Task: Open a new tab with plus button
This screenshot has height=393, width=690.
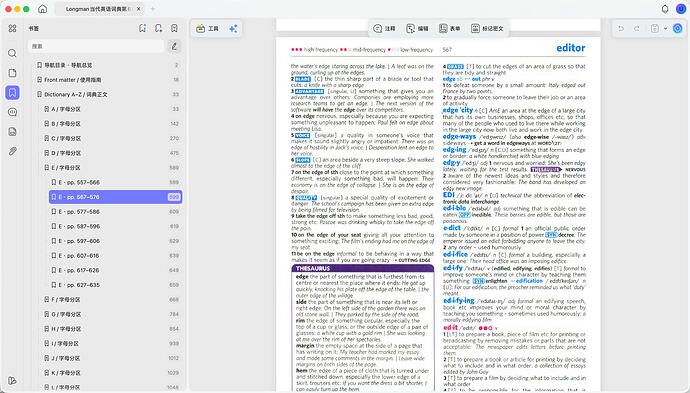Action: [153, 9]
